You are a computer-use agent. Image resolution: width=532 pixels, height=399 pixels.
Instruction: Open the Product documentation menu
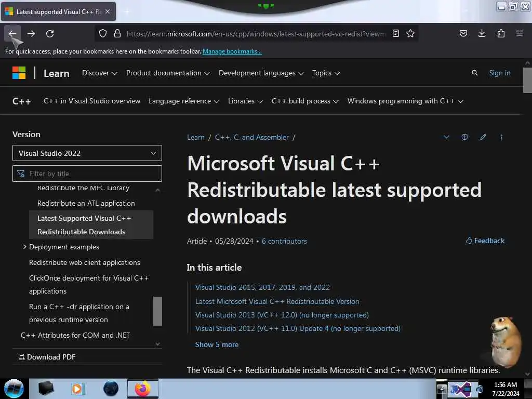(168, 73)
